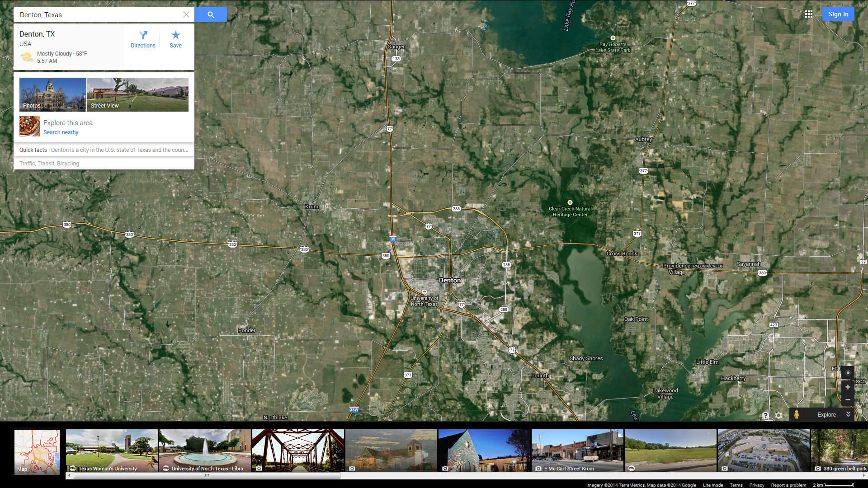Open the help question mark icon

tap(765, 415)
